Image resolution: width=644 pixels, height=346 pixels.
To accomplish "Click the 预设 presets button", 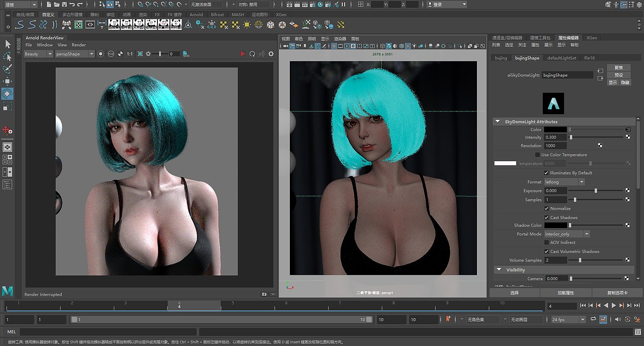I will (618, 75).
